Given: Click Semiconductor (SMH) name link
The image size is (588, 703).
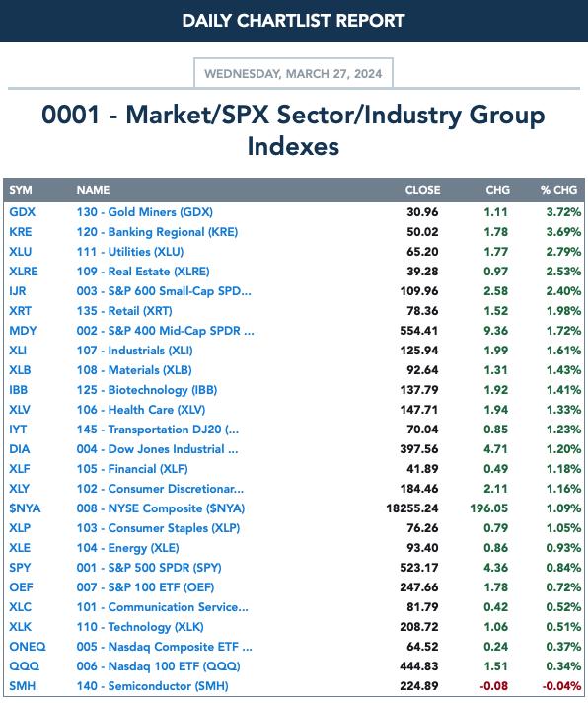Looking at the screenshot, I should (153, 685).
